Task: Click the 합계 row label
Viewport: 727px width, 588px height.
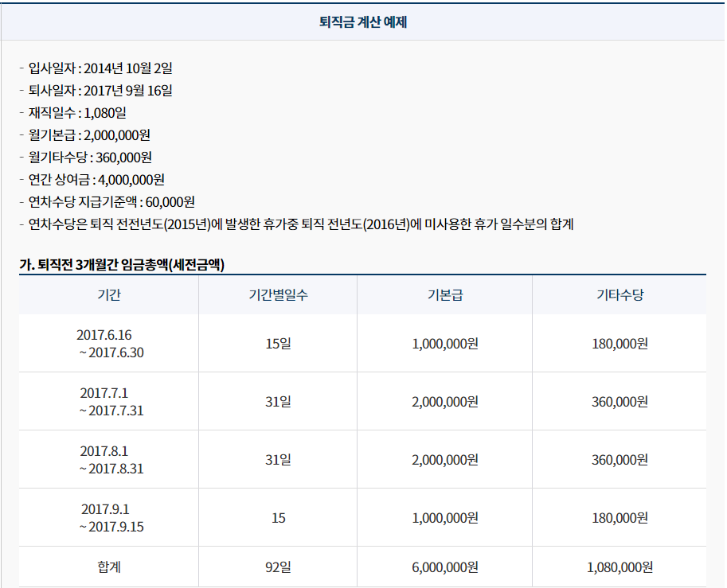Action: tap(108, 567)
